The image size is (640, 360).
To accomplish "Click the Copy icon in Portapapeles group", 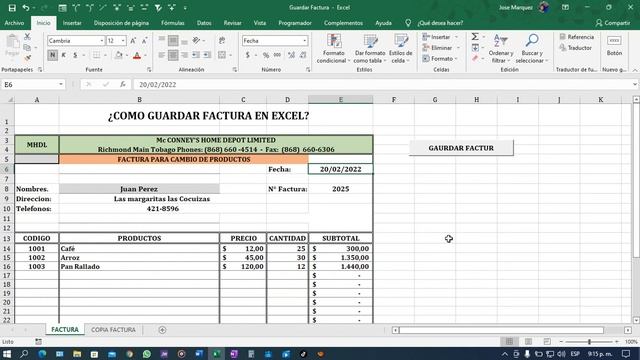I will [27, 48].
